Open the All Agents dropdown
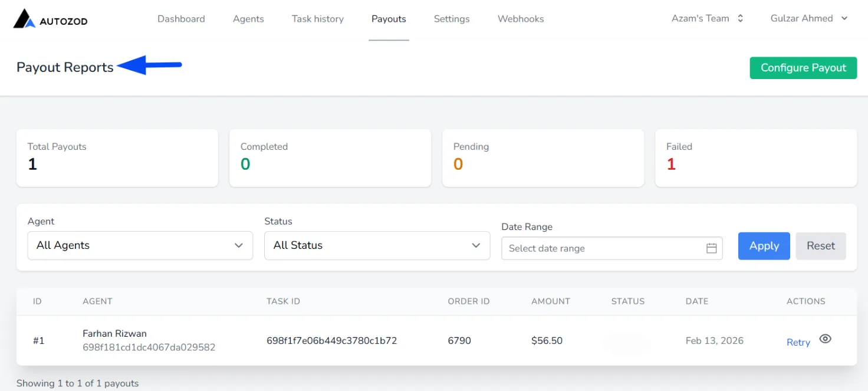This screenshot has width=868, height=391. [140, 245]
